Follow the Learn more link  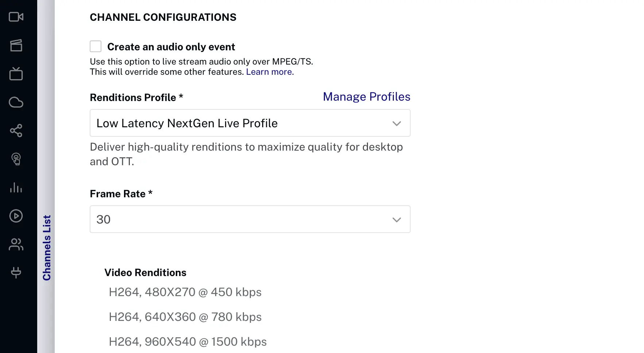tap(269, 72)
